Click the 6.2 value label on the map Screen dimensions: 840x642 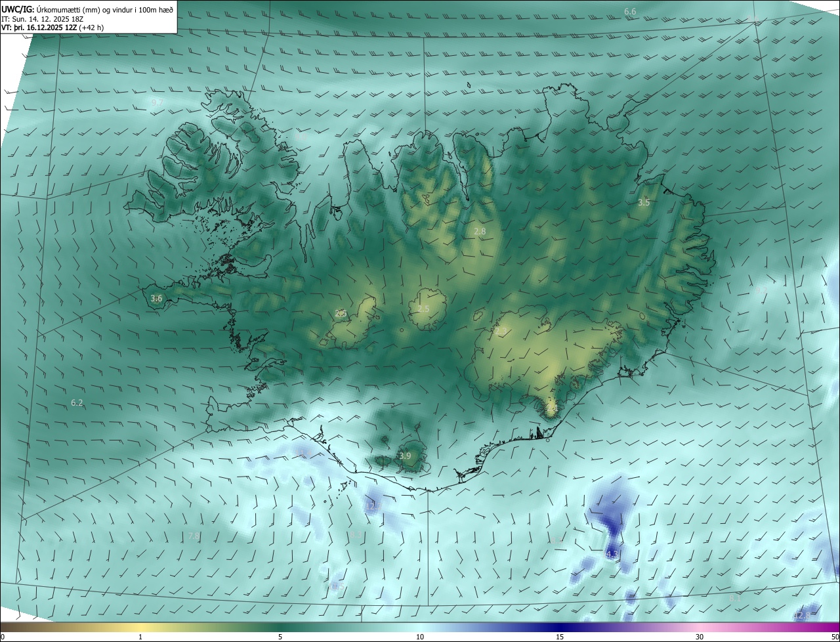(77, 402)
